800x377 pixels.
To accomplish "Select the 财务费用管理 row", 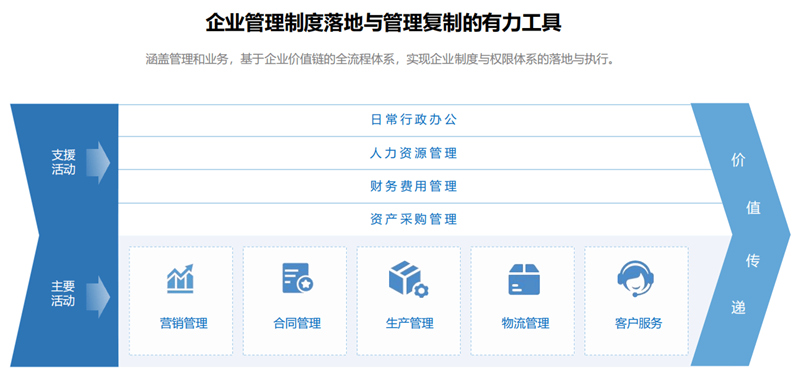I will click(413, 186).
